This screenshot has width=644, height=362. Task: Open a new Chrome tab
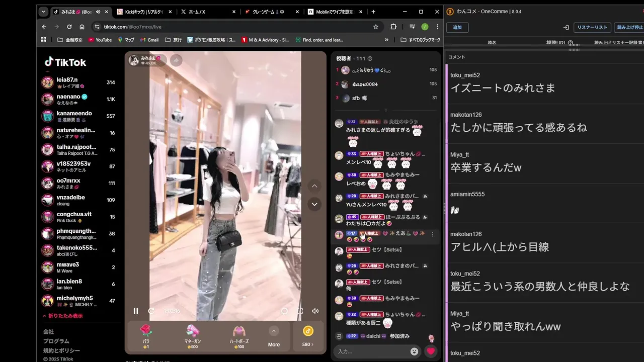373,12
